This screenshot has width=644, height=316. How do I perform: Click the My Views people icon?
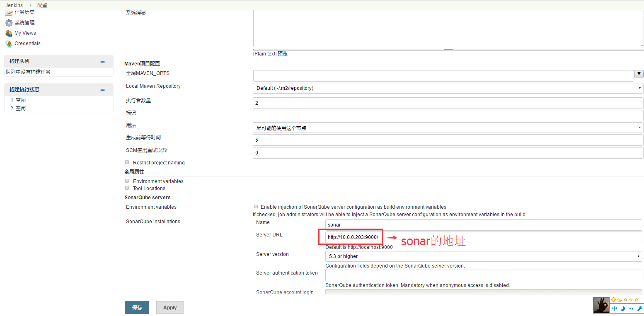click(x=9, y=33)
